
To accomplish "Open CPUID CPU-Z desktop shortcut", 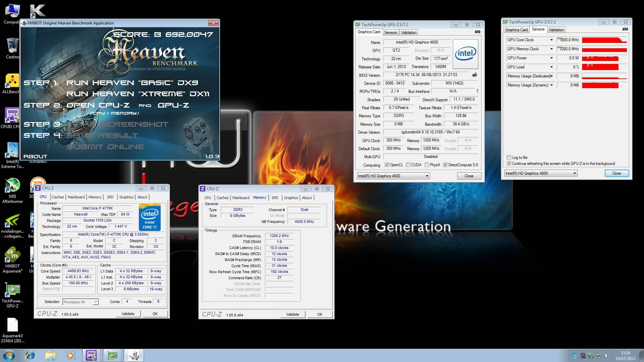I will [x=12, y=118].
